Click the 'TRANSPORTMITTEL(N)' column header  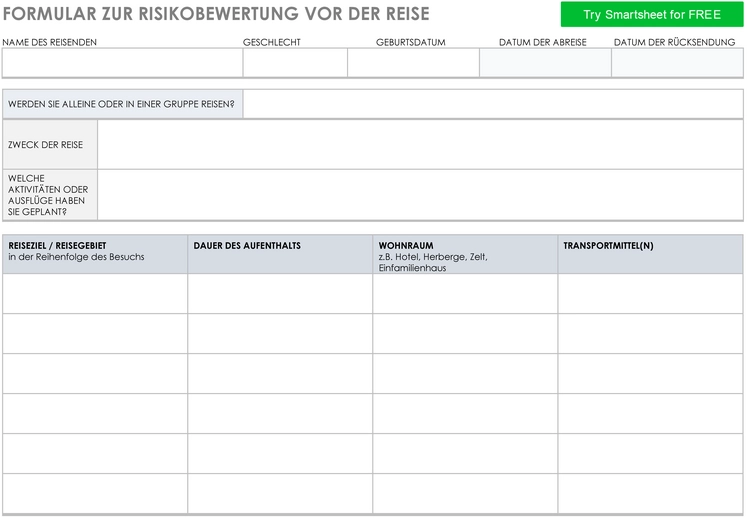tap(650, 254)
